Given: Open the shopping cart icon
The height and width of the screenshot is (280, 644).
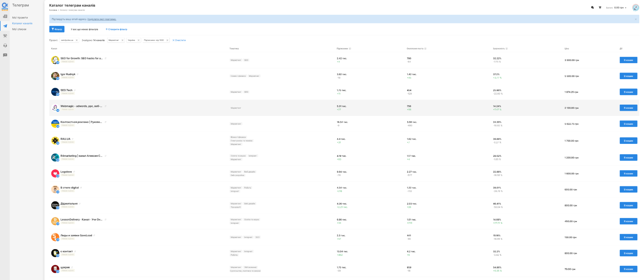Looking at the screenshot, I should [x=600, y=7].
